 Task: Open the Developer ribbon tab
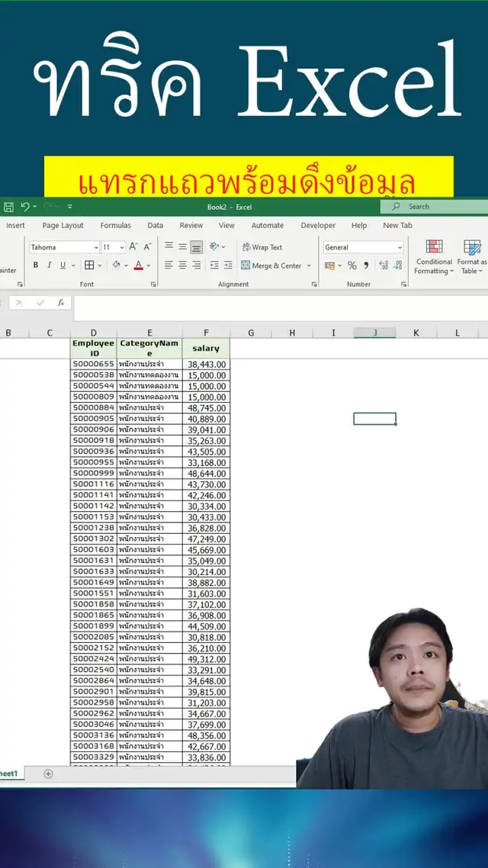[318, 226]
